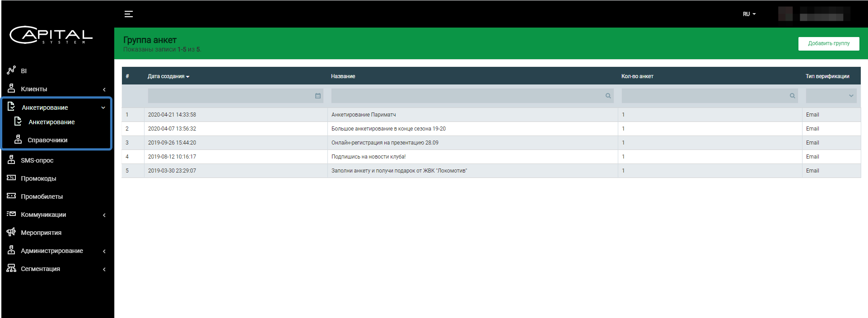868x318 pixels.
Task: Open the RU language dropdown
Action: (x=749, y=14)
